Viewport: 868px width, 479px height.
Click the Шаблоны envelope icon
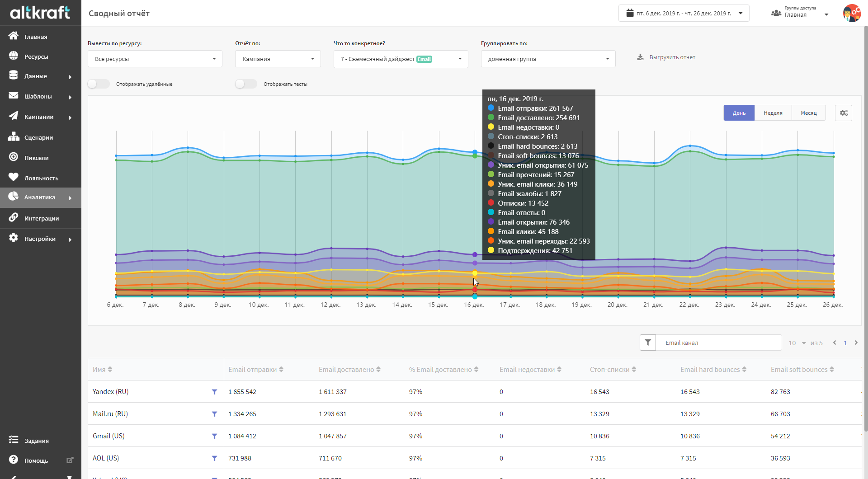pyautogui.click(x=14, y=96)
